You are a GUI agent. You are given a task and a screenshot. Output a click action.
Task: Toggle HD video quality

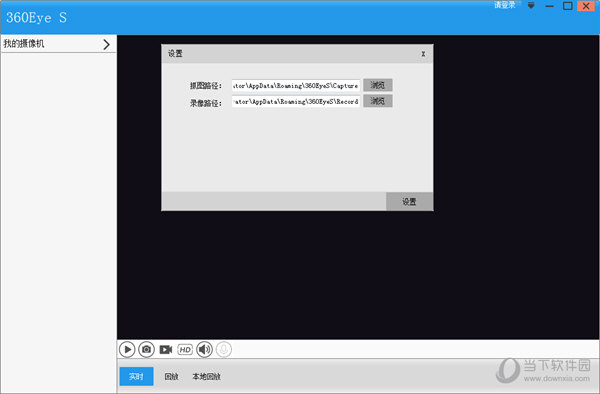click(x=185, y=350)
